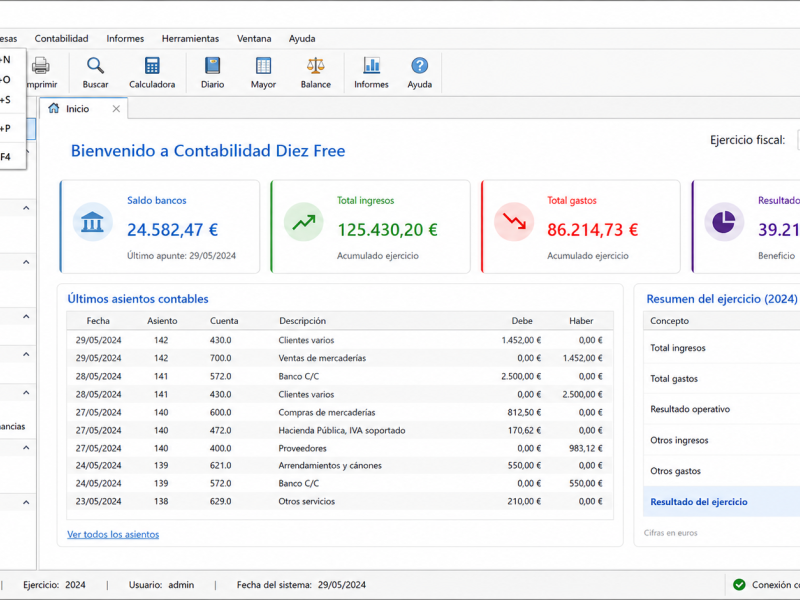The image size is (800, 600).
Task: Sort table by Debe column header
Action: pyautogui.click(x=522, y=321)
